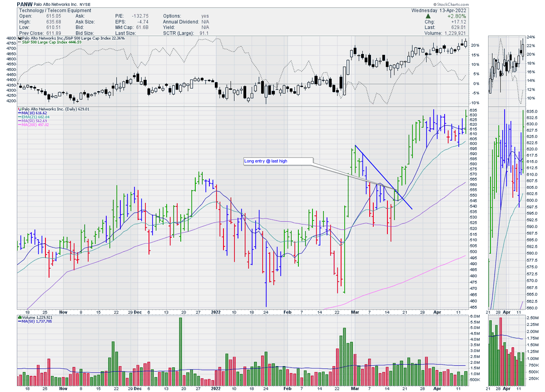Click the green up-triangle price change indicator
The width and height of the screenshot is (545, 392).
[428, 16]
